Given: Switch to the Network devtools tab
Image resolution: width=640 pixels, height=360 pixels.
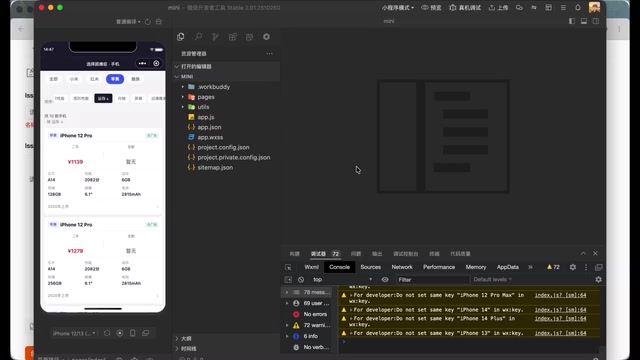Looking at the screenshot, I should [x=402, y=267].
